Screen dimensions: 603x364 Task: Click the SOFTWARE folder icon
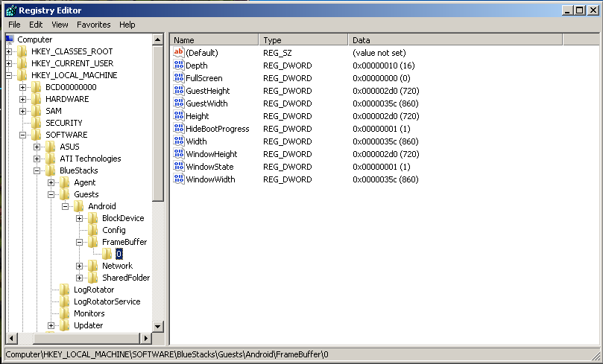point(37,135)
